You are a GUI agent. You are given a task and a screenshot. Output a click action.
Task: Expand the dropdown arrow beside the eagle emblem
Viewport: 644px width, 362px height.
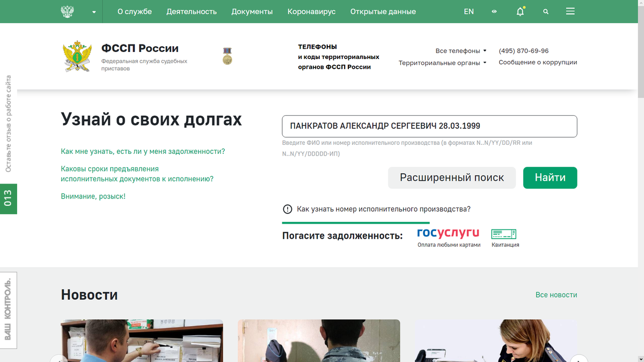pyautogui.click(x=94, y=12)
